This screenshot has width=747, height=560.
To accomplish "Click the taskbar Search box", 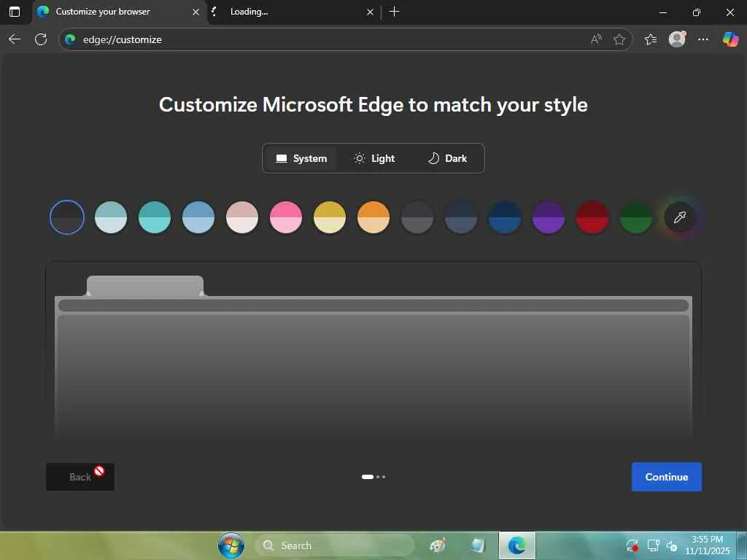I will [334, 545].
